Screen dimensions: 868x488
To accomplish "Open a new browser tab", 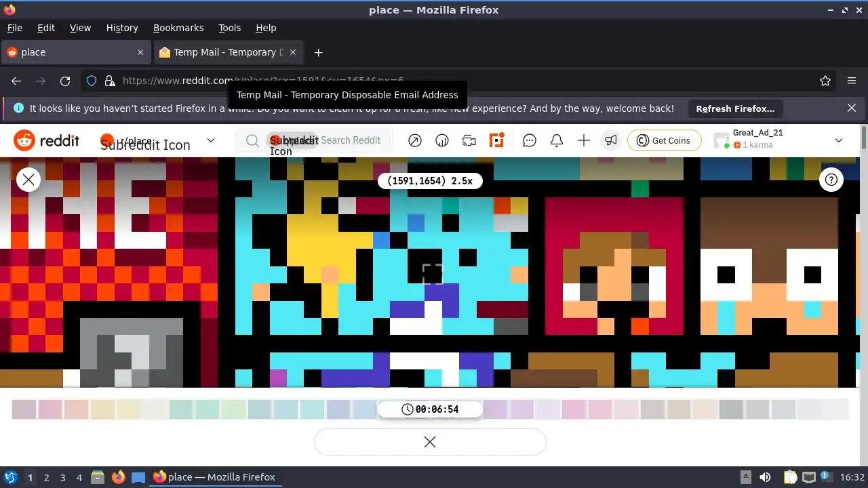I will tap(318, 52).
